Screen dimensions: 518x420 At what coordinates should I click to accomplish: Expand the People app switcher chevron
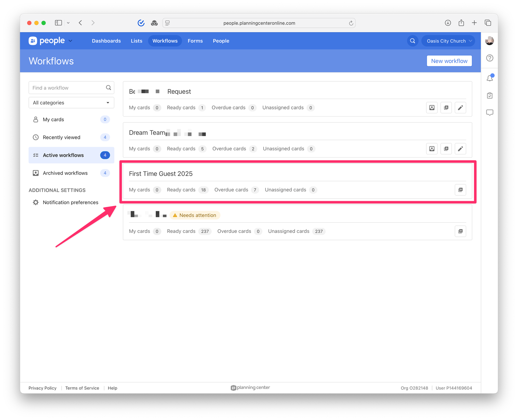[x=70, y=41]
